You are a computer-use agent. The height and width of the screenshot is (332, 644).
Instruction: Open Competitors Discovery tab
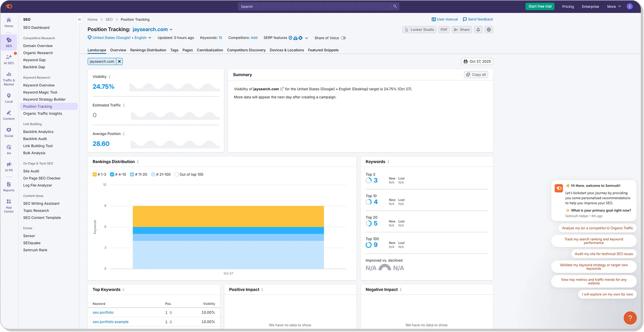point(246,50)
